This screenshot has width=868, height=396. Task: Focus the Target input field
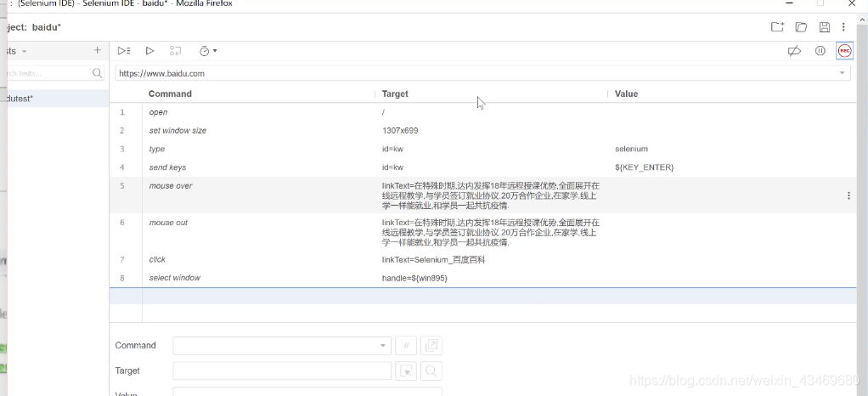click(x=282, y=371)
